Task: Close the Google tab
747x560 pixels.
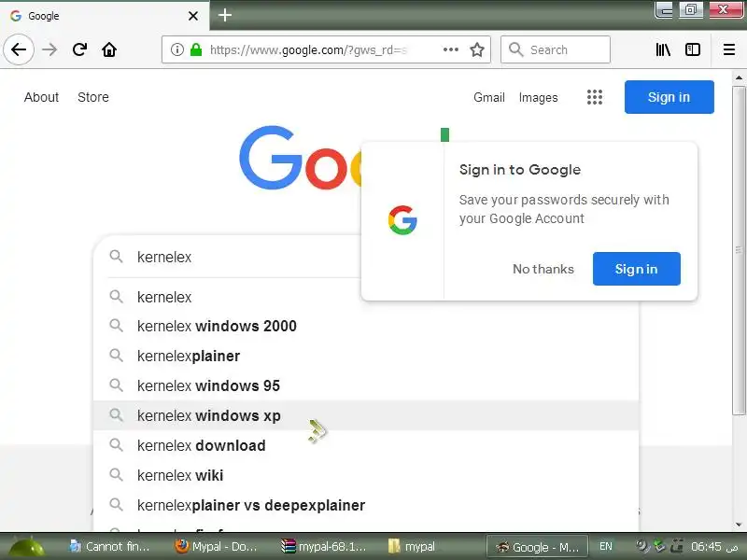Action: 193,16
